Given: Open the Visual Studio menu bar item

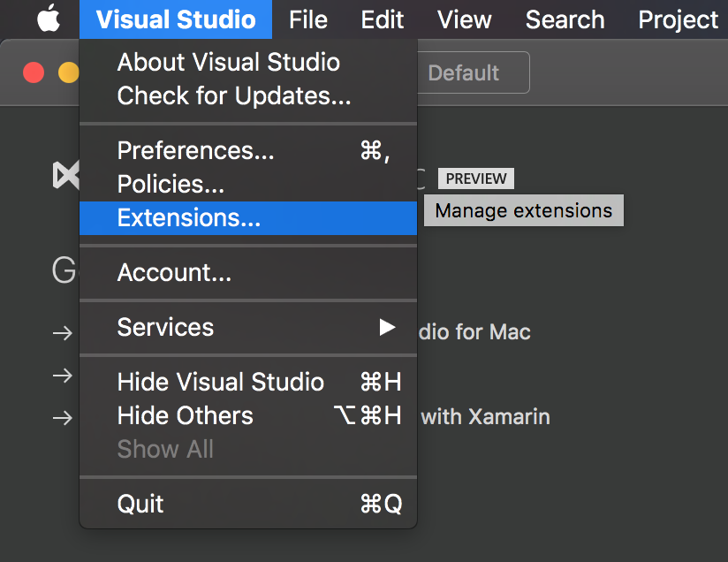Looking at the screenshot, I should (x=176, y=19).
